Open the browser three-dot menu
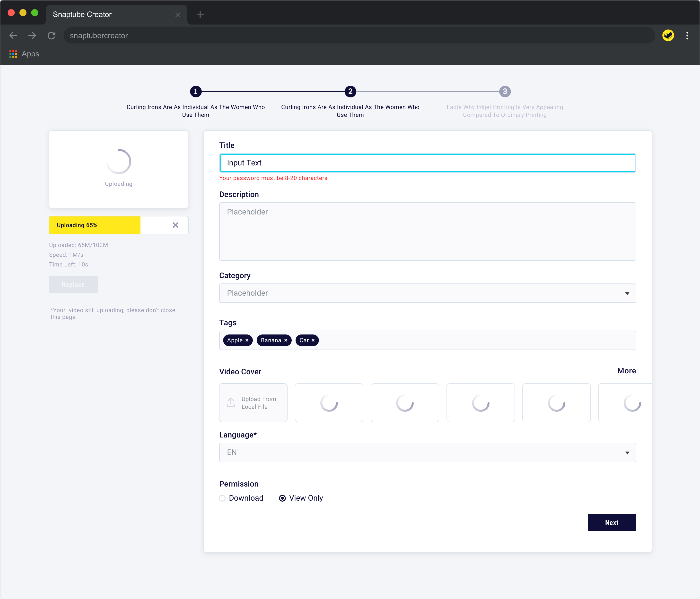 pos(687,35)
